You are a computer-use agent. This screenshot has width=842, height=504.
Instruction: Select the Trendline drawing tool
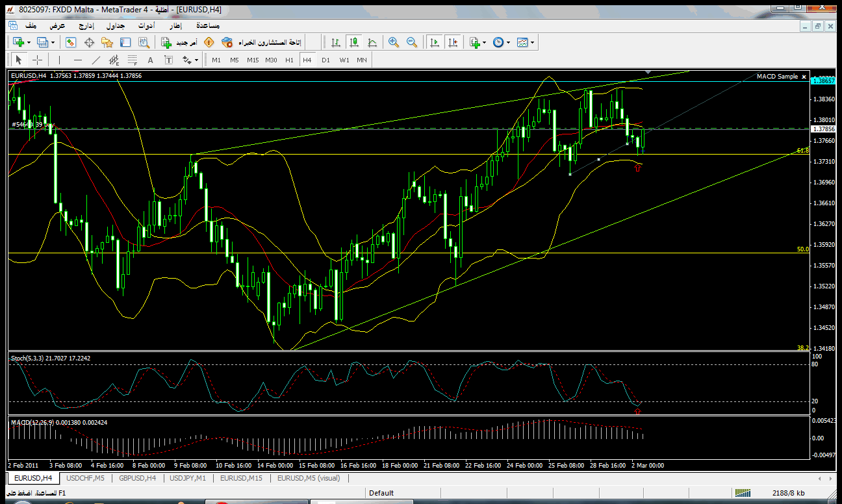click(96, 60)
